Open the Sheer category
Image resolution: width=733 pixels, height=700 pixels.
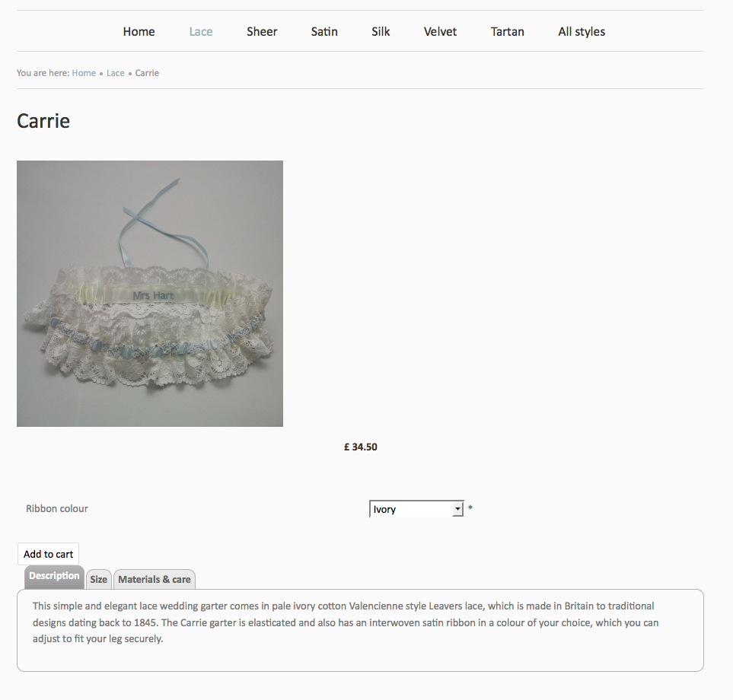262,32
